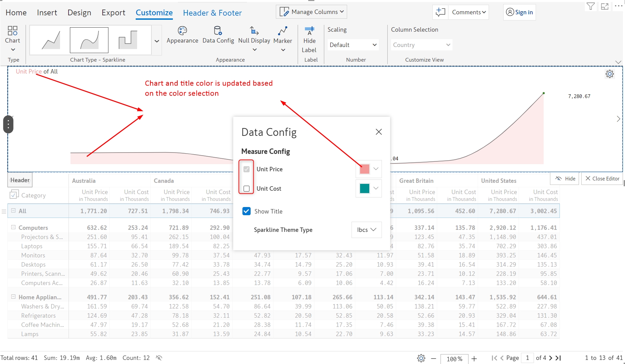Screen dimensions: 625x364
Task: Enable the Unit Cost measure checkbox
Action: click(247, 189)
